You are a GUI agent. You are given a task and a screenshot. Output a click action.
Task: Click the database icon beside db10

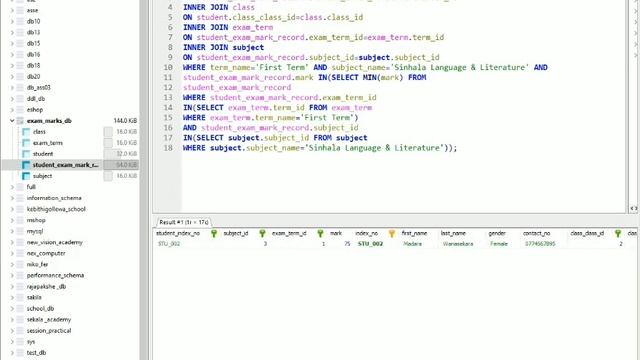point(20,21)
